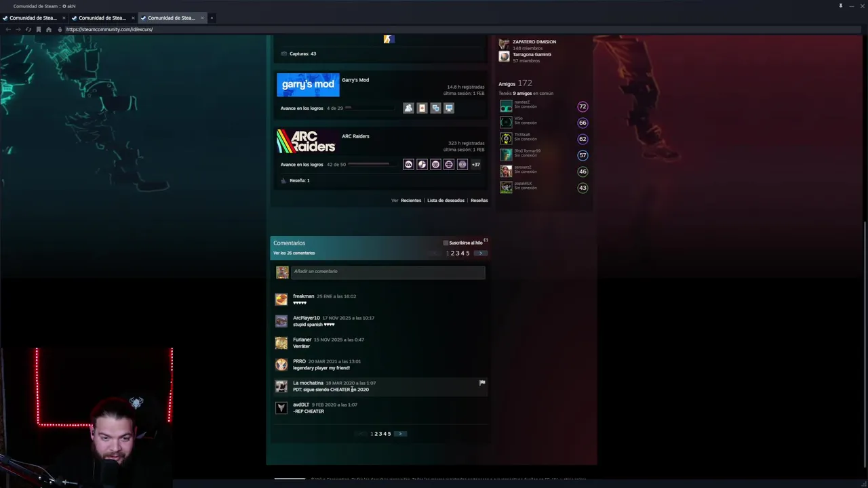868x488 pixels.
Task: Click the level 46 badge
Action: 583,171
